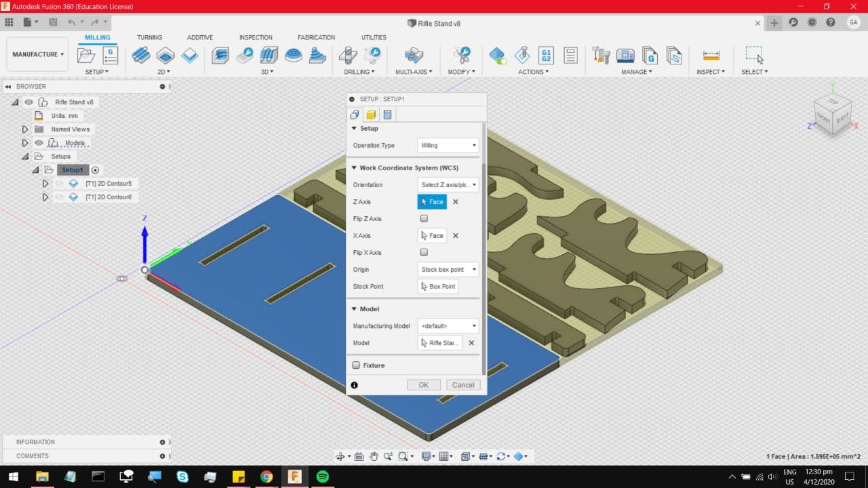Screen dimensions: 868x488
Task: Click the Post Process G1 G2 icon
Action: (546, 55)
